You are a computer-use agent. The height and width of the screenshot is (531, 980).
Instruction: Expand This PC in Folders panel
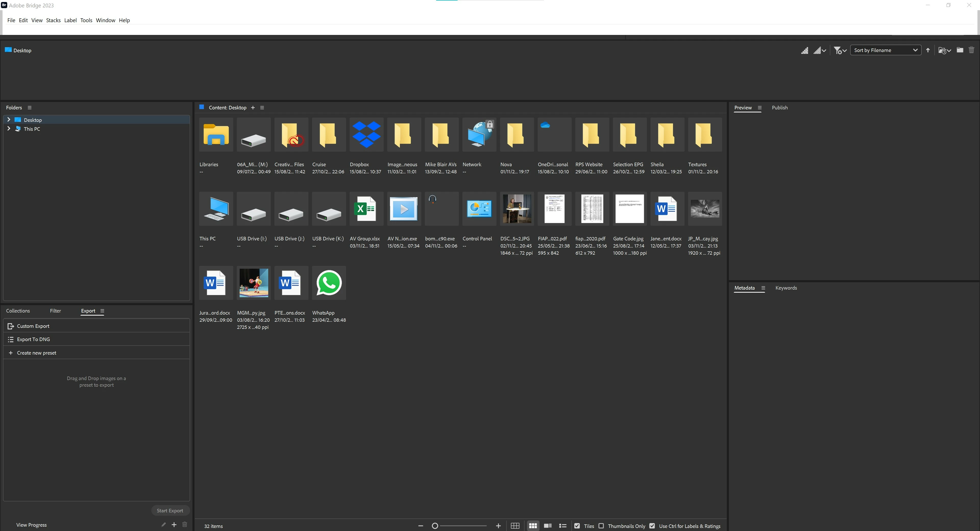pos(9,128)
